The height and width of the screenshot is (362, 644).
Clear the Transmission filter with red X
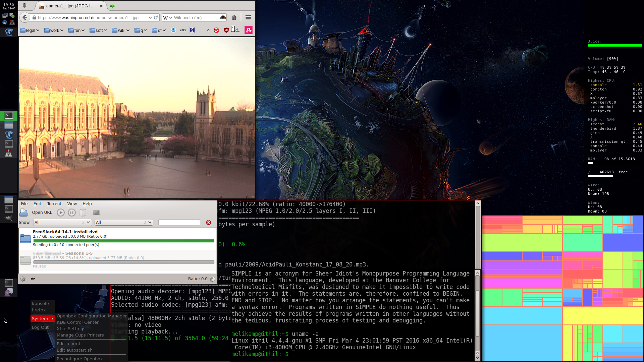pos(209,223)
